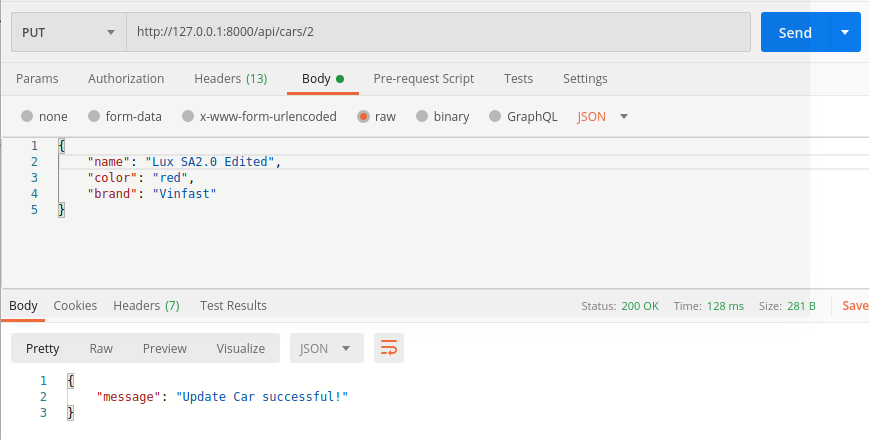Click the Visualize response view

[240, 349]
